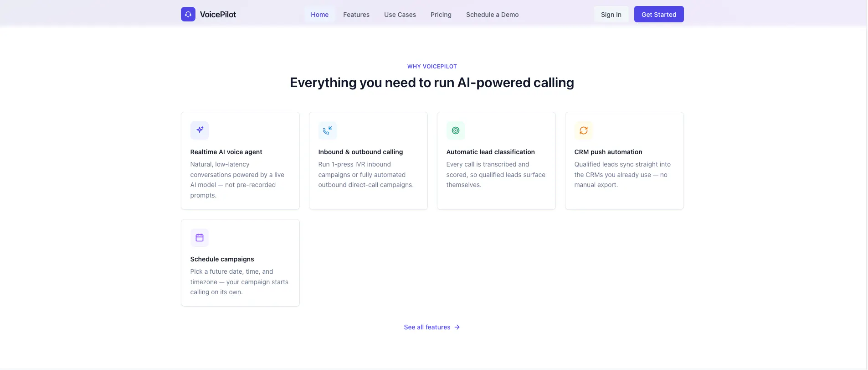Click the WHY VOICEPILOT section label
868x370 pixels.
point(432,67)
